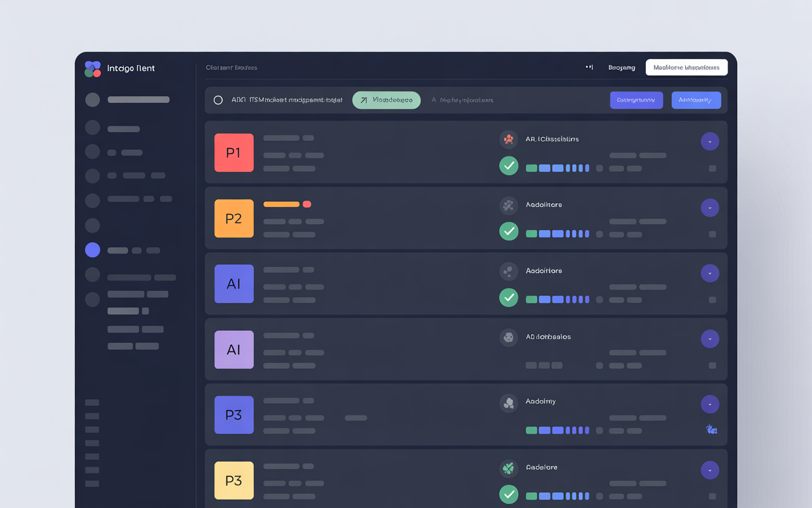Image resolution: width=812 pixels, height=508 pixels.
Task: Click the white Machine Interactions button
Action: tap(686, 67)
